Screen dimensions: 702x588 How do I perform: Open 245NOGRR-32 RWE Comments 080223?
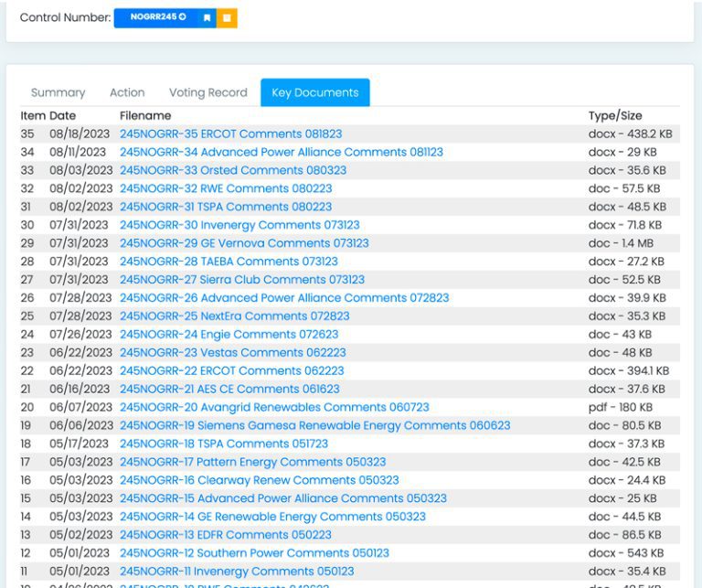pyautogui.click(x=226, y=188)
